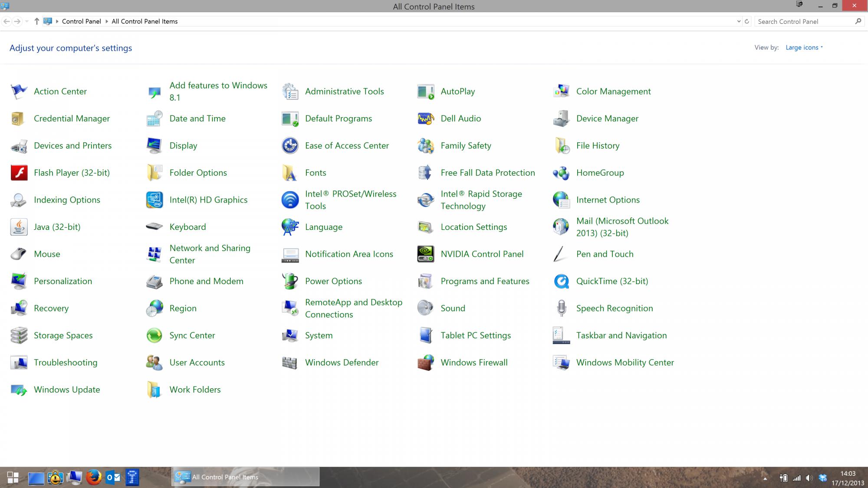
Task: Open the Work Folders link
Action: click(195, 390)
